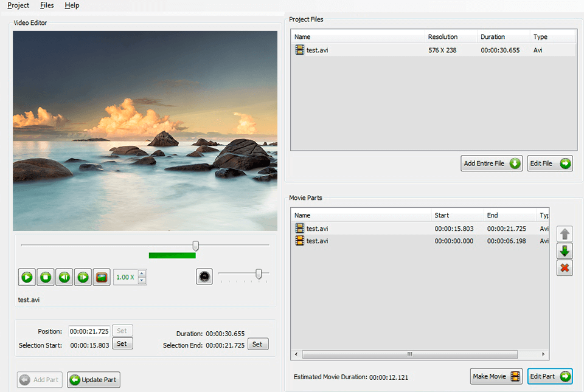Increase playback speed with the up stepper
Viewport: 584px width, 392px height.
coord(141,273)
